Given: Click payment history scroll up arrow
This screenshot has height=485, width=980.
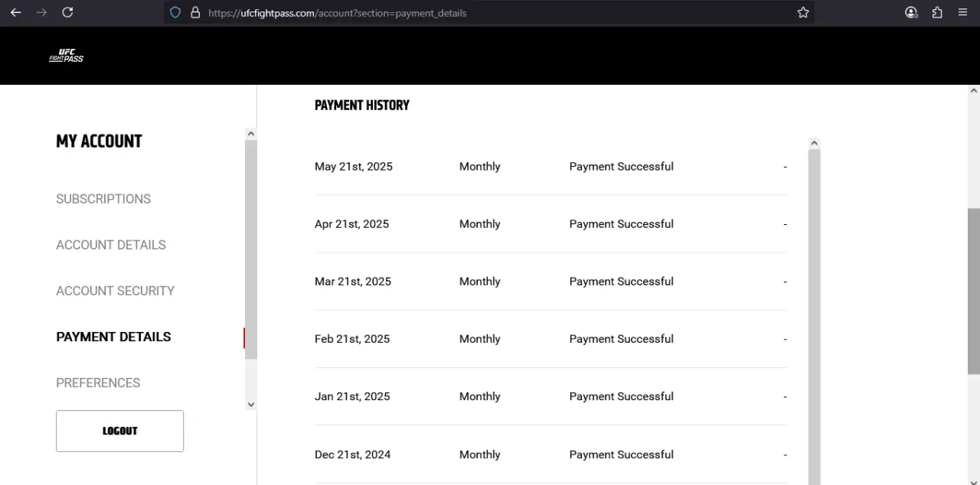Looking at the screenshot, I should (814, 144).
